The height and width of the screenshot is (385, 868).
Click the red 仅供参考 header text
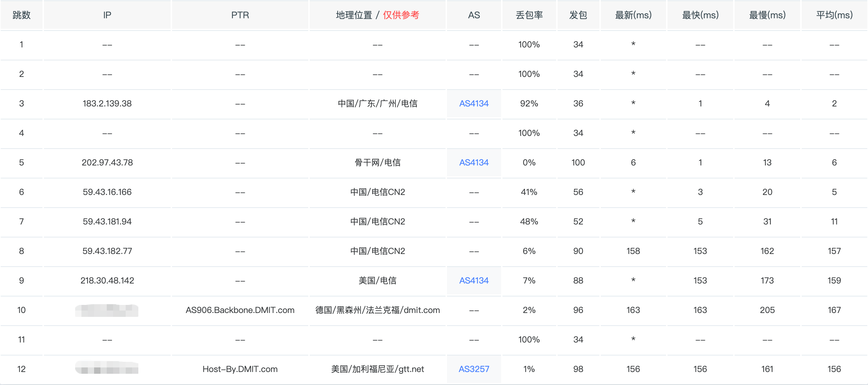tap(401, 15)
